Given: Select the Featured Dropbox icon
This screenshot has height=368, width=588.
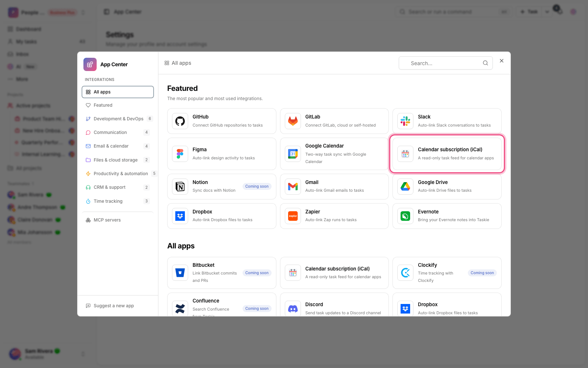Looking at the screenshot, I should point(180,216).
